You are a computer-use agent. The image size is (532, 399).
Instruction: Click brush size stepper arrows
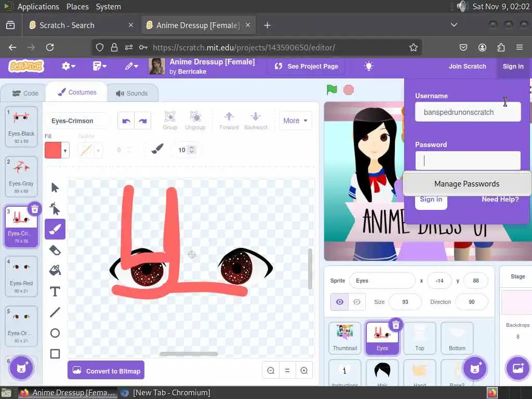pos(192,150)
